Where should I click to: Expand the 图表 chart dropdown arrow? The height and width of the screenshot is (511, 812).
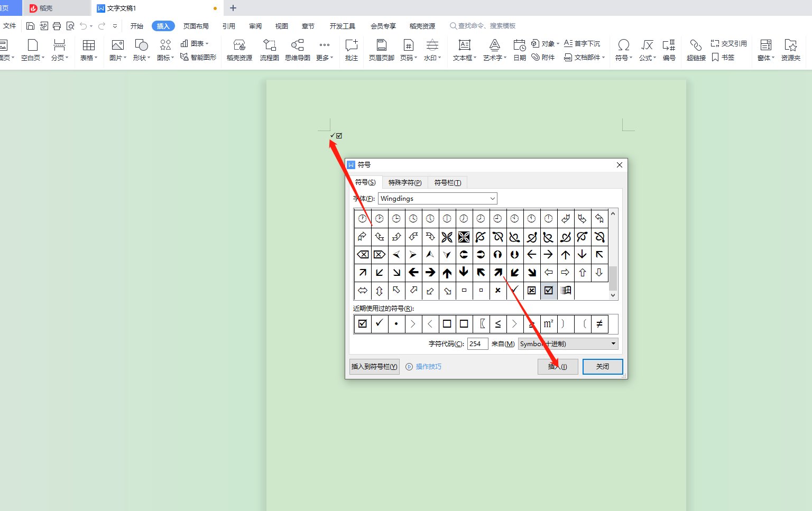click(x=207, y=44)
